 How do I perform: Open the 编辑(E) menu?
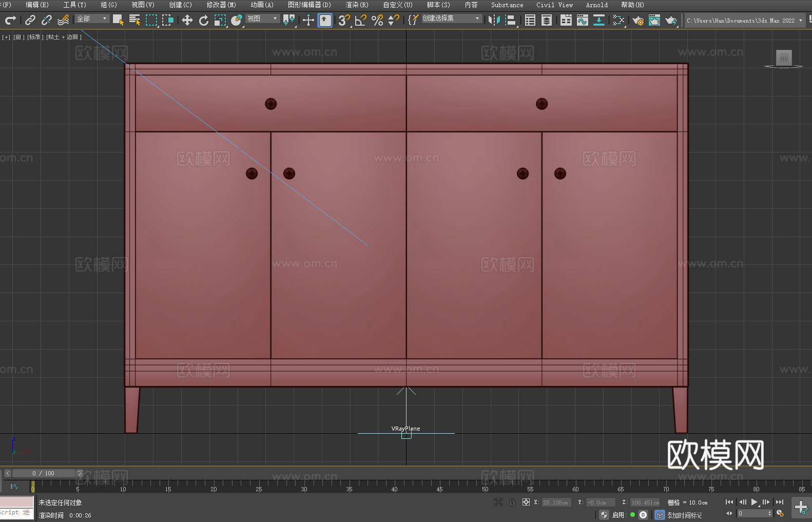click(37, 5)
